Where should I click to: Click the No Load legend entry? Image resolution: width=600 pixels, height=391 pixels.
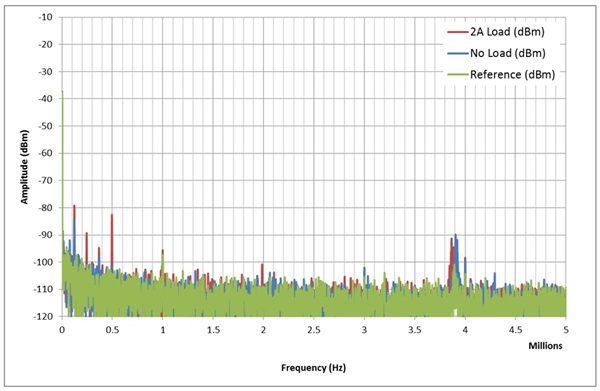pyautogui.click(x=496, y=53)
